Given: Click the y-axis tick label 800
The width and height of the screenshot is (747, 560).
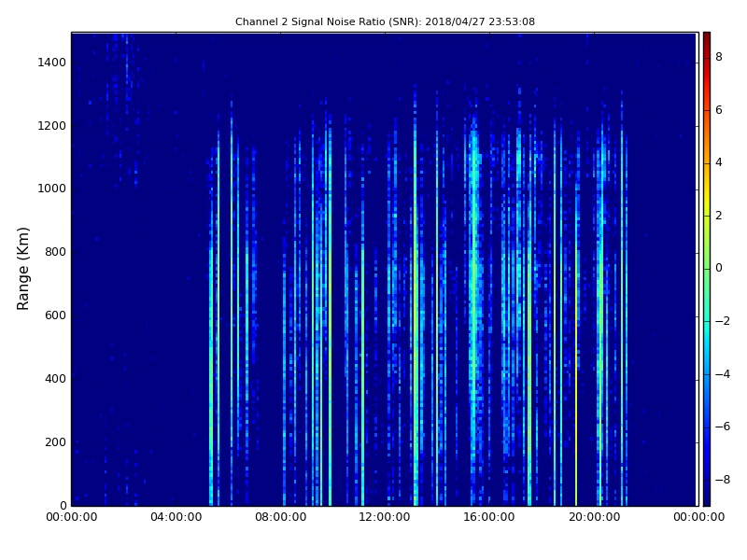Looking at the screenshot, I should point(55,252).
